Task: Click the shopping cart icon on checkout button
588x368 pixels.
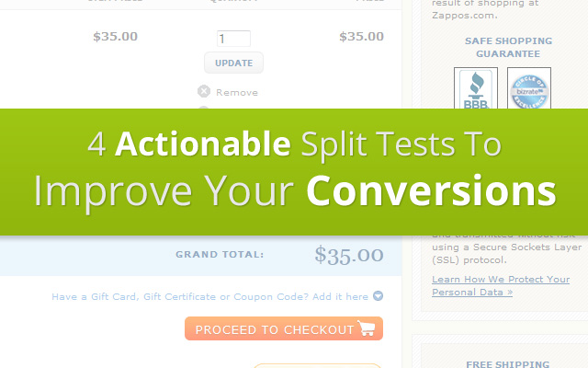Action: 367,329
